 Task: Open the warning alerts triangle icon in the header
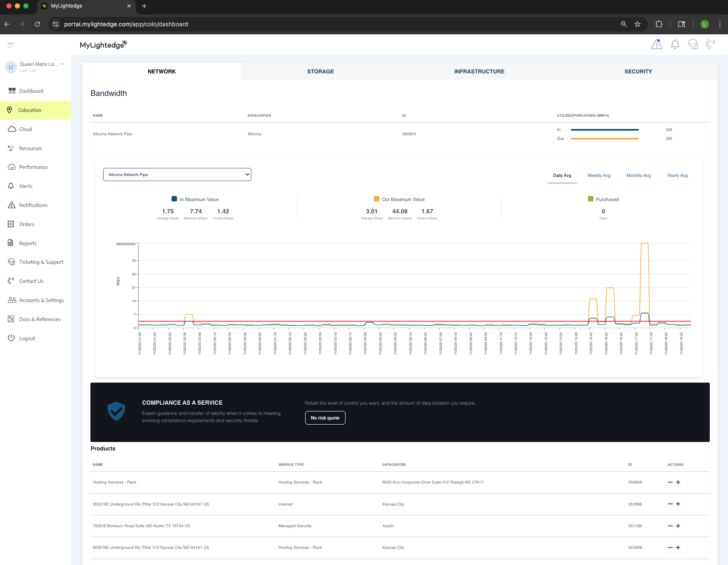[657, 44]
